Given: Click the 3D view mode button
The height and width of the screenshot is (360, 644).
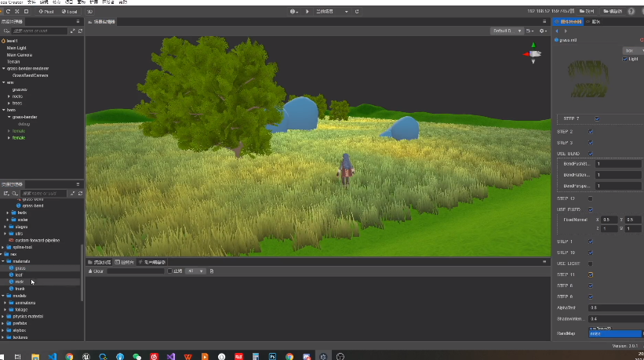Looking at the screenshot, I should point(89,12).
